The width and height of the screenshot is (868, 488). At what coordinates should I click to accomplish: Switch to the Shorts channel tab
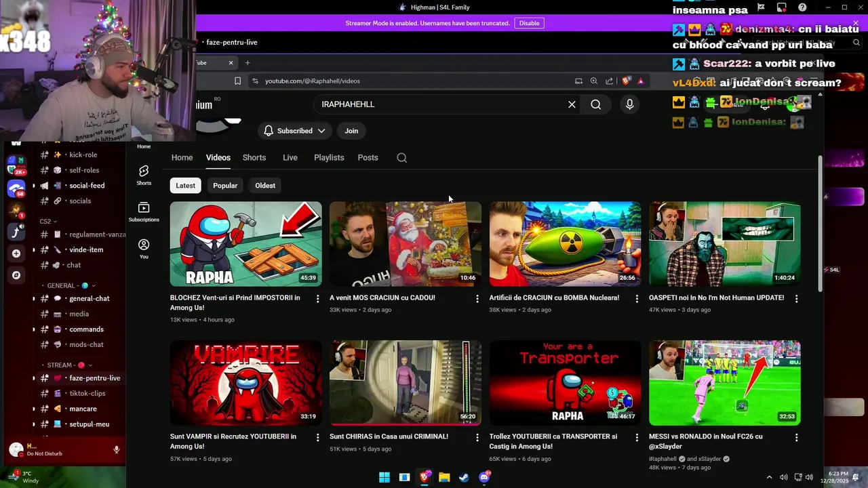[x=254, y=158]
